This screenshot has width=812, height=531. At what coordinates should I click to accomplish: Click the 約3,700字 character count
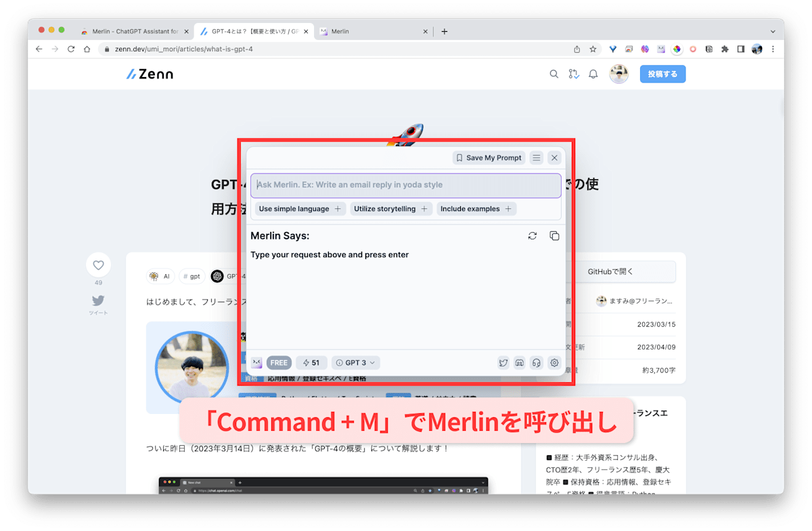coord(659,369)
